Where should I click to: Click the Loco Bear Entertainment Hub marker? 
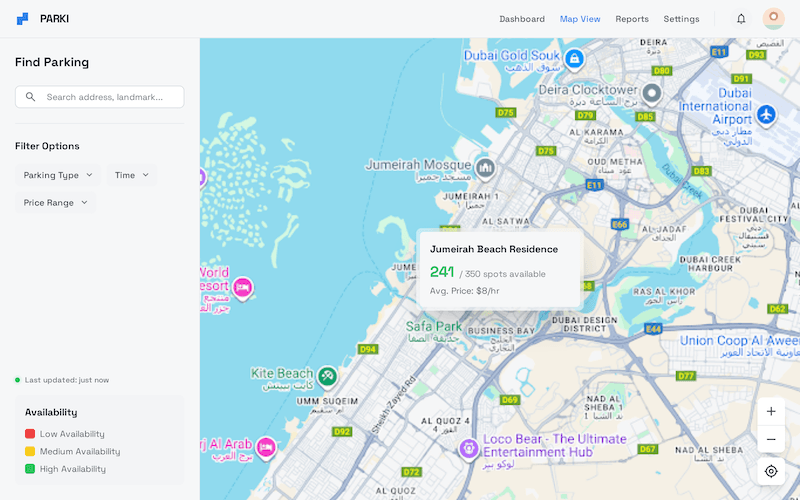coord(468,449)
